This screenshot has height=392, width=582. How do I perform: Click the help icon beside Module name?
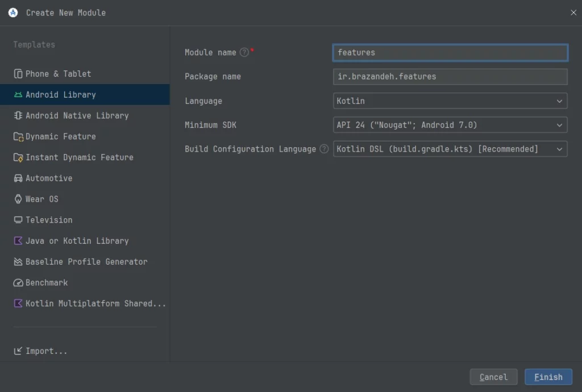(244, 52)
